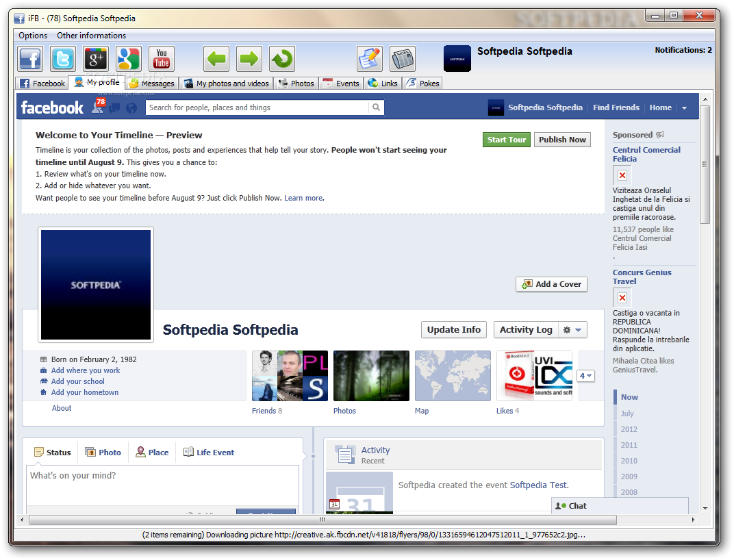Image resolution: width=734 pixels, height=560 pixels.
Task: Open Picasa toolbar icon
Action: click(129, 58)
